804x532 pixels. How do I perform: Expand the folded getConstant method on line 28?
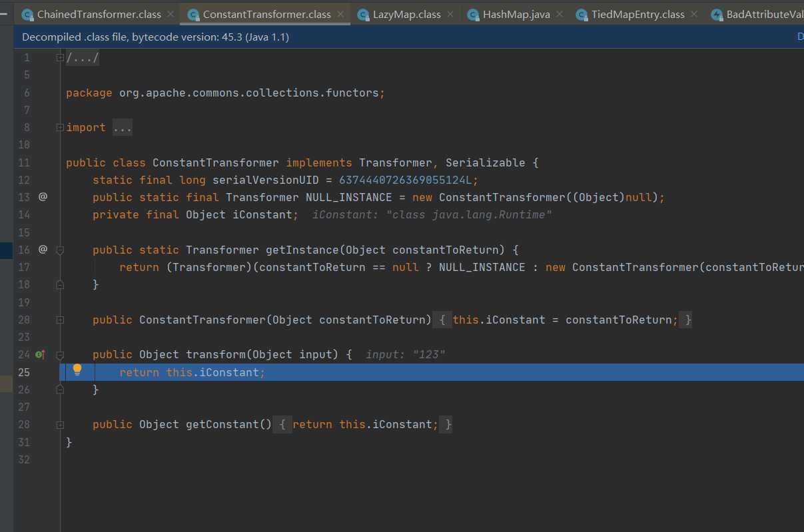60,424
